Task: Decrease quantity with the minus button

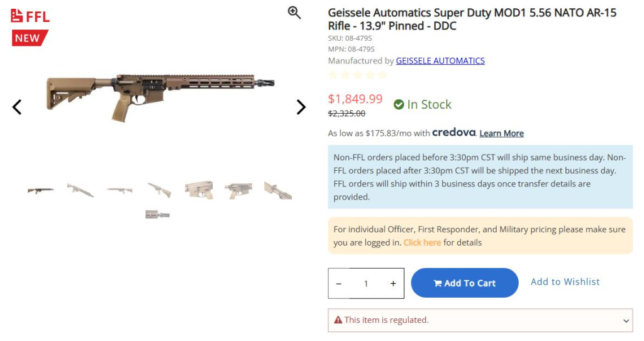Action: pyautogui.click(x=339, y=284)
